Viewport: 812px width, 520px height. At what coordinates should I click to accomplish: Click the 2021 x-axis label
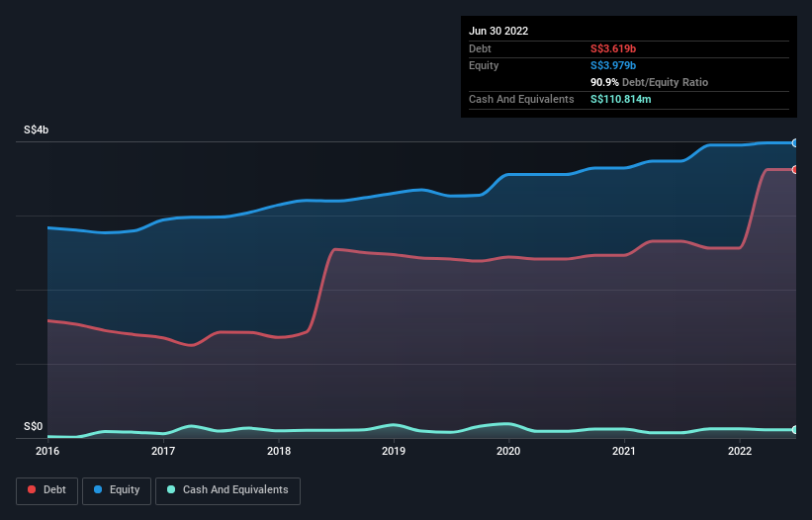(x=624, y=451)
